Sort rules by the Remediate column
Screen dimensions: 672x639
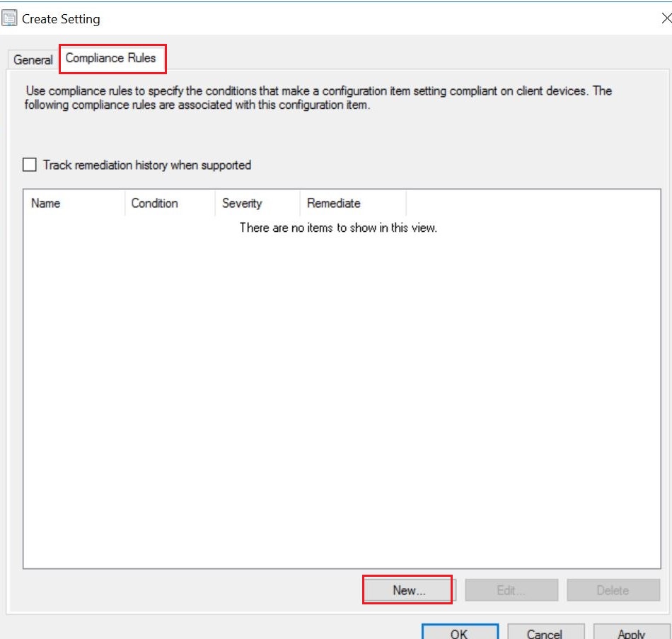pyautogui.click(x=352, y=203)
